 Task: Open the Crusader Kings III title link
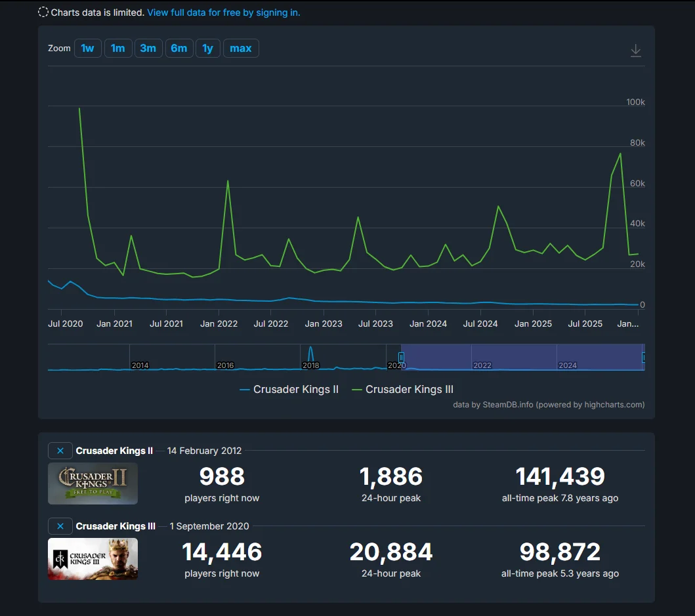tap(116, 526)
